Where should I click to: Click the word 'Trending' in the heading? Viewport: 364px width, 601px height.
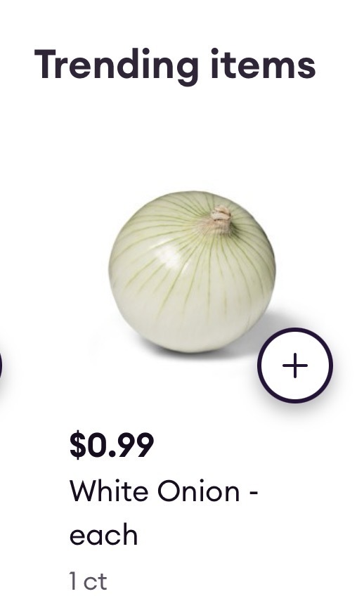pyautogui.click(x=117, y=65)
